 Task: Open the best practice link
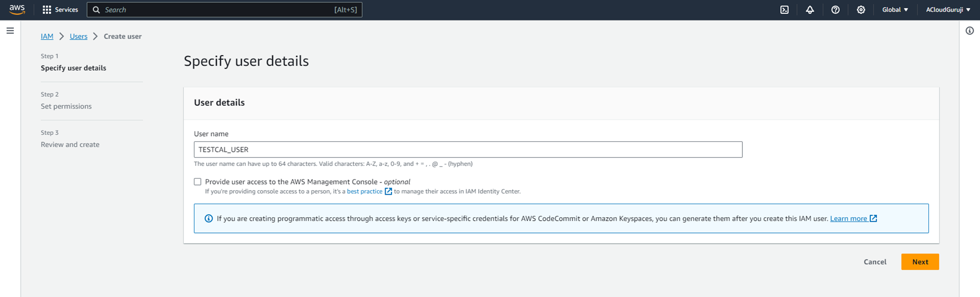pos(364,191)
